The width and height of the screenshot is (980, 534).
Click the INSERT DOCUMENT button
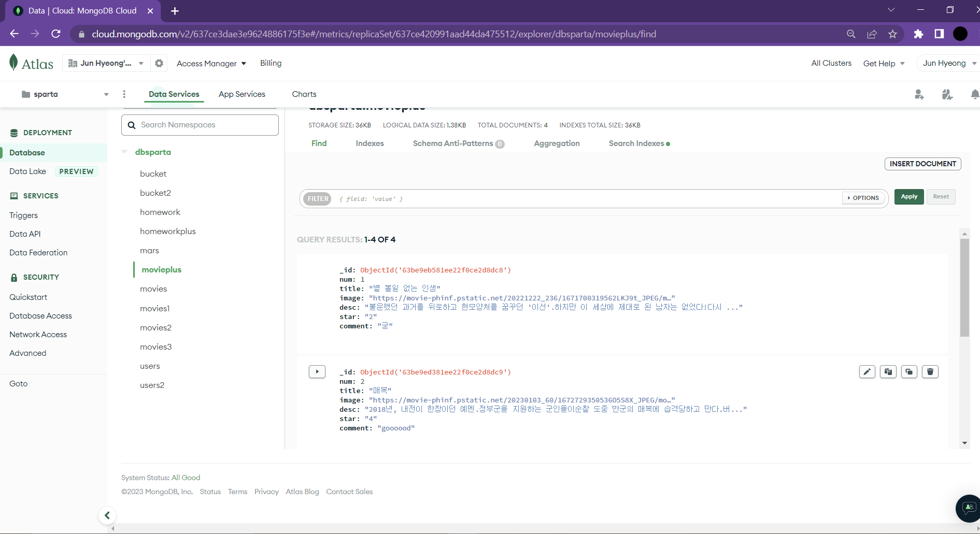pyautogui.click(x=923, y=164)
